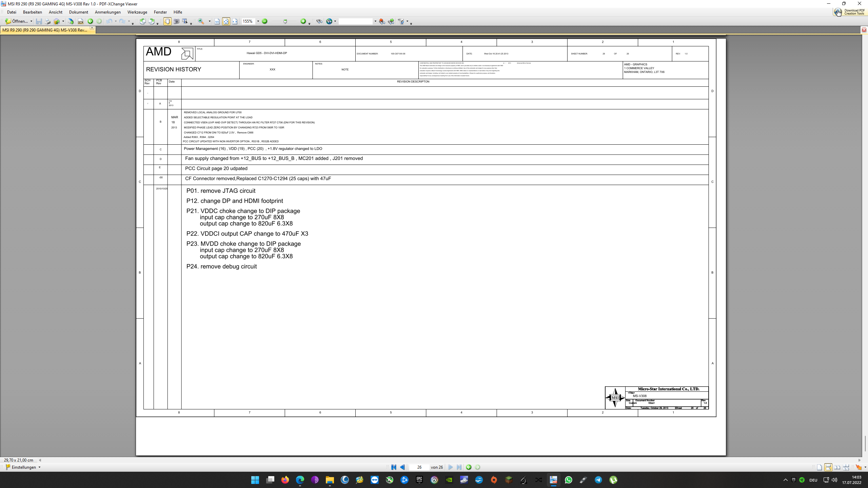Image resolution: width=868 pixels, height=488 pixels.
Task: Click the green minus zoom-out button
Action: 265,21
